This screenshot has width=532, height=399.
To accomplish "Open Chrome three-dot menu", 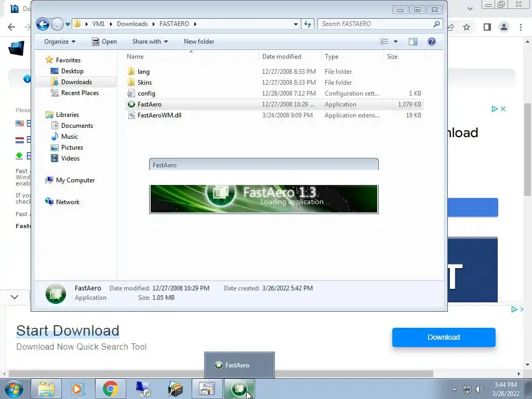I will (x=521, y=27).
